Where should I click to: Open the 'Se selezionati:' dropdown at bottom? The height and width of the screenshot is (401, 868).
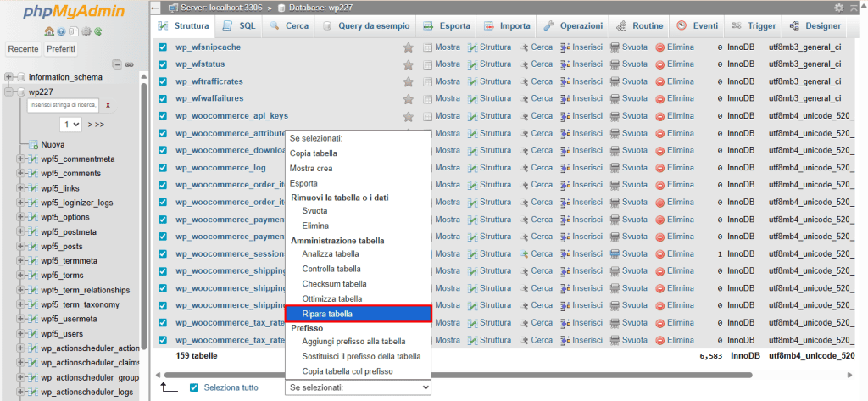point(359,387)
